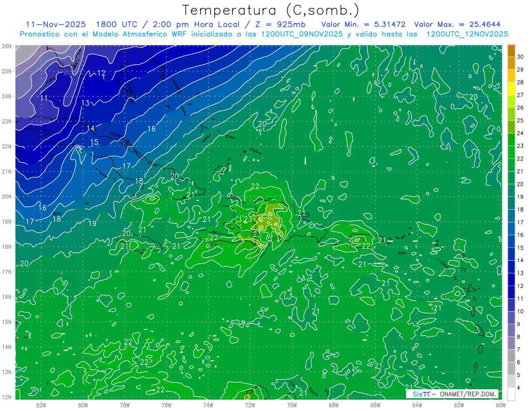
Task: Click the blue color bar segment between 15 and 16
Action: 511,241
